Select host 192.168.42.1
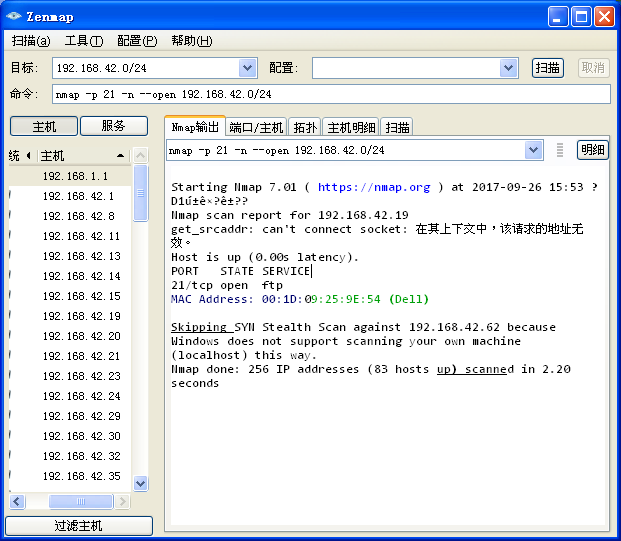Image resolution: width=621 pixels, height=541 pixels. 70,196
